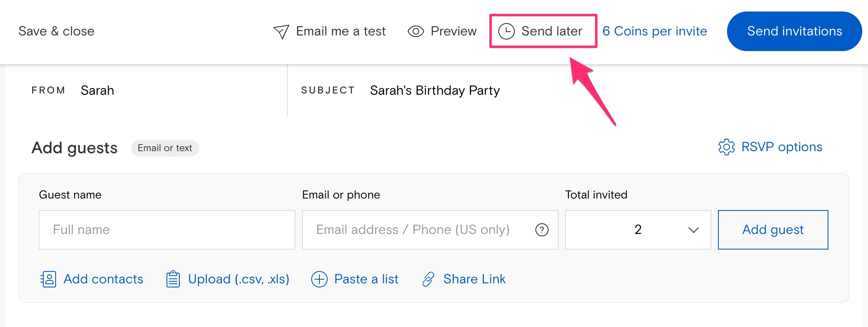Click the "Add guest" button
The height and width of the screenshot is (327, 868).
(773, 230)
